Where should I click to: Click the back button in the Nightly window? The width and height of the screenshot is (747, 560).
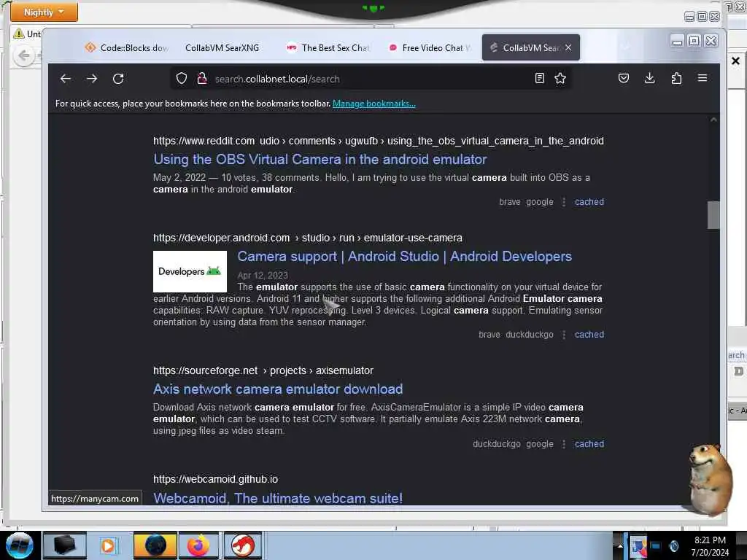[x=24, y=55]
